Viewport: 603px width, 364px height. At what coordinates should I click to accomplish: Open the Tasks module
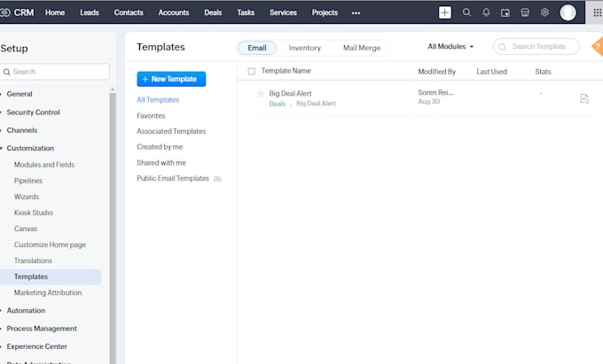(246, 12)
